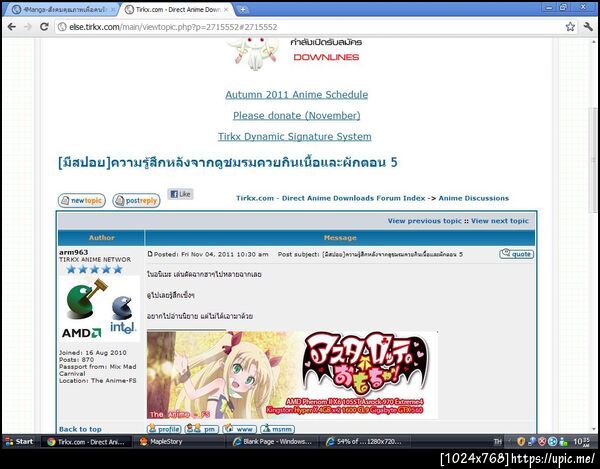Click arm963's AMD Intel avatar image
The height and width of the screenshot is (469, 600).
[x=99, y=309]
